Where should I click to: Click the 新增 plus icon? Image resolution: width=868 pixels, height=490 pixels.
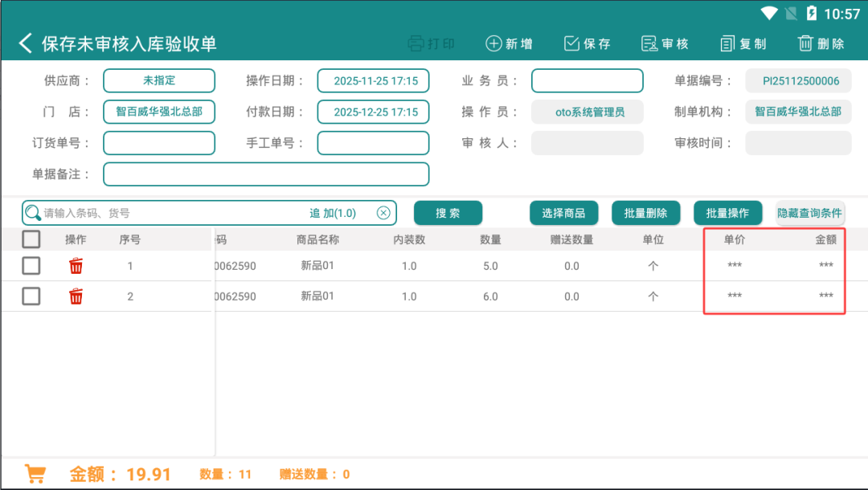[493, 43]
